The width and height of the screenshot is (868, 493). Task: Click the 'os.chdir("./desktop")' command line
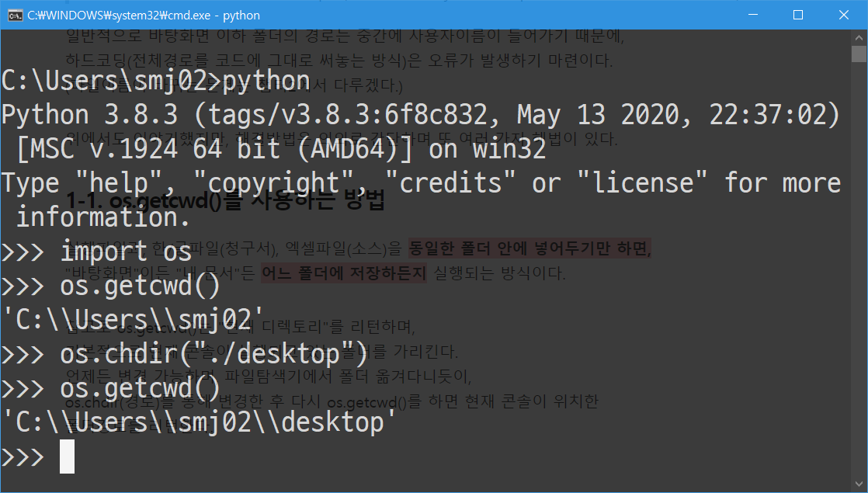pos(185,354)
